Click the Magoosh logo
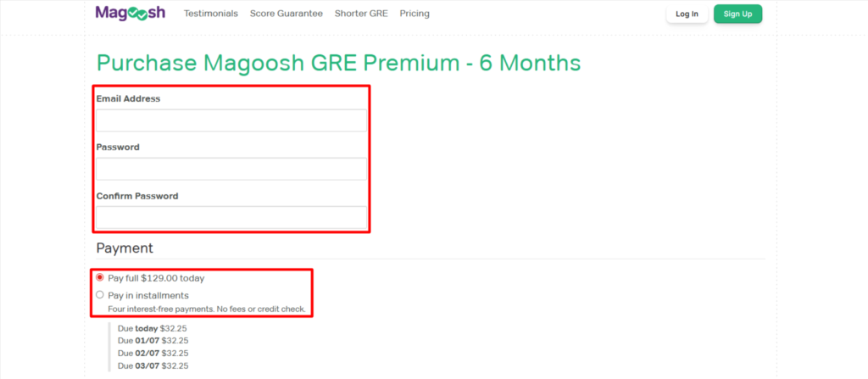Image resolution: width=868 pixels, height=379 pixels. point(130,14)
